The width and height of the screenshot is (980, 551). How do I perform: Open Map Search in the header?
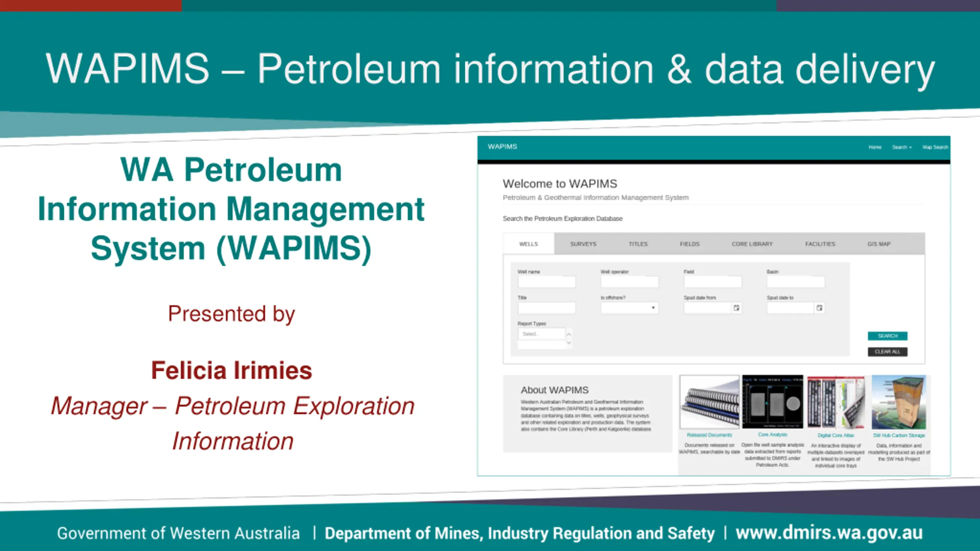(935, 147)
